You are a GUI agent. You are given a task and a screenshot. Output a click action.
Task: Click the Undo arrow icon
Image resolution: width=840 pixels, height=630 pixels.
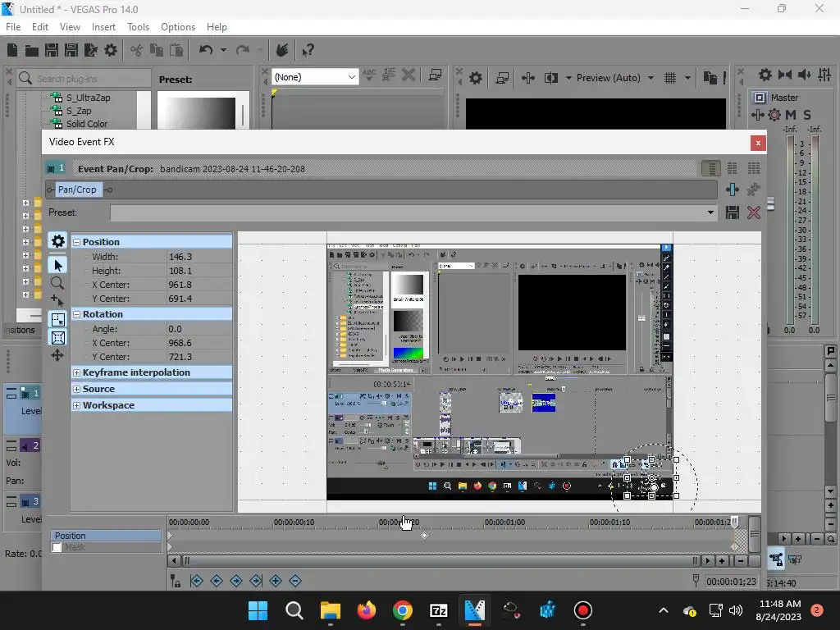pyautogui.click(x=206, y=50)
